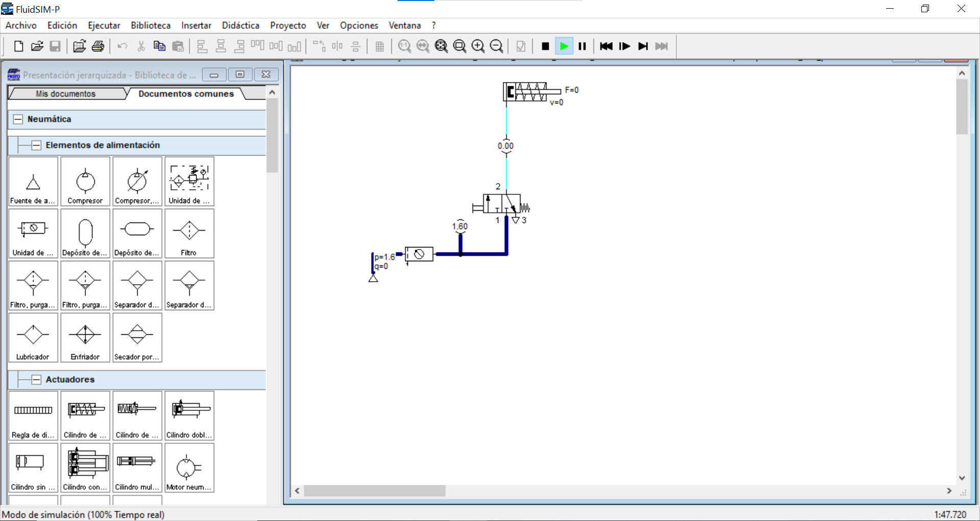Click the open file folder icon
The image size is (980, 521).
37,46
